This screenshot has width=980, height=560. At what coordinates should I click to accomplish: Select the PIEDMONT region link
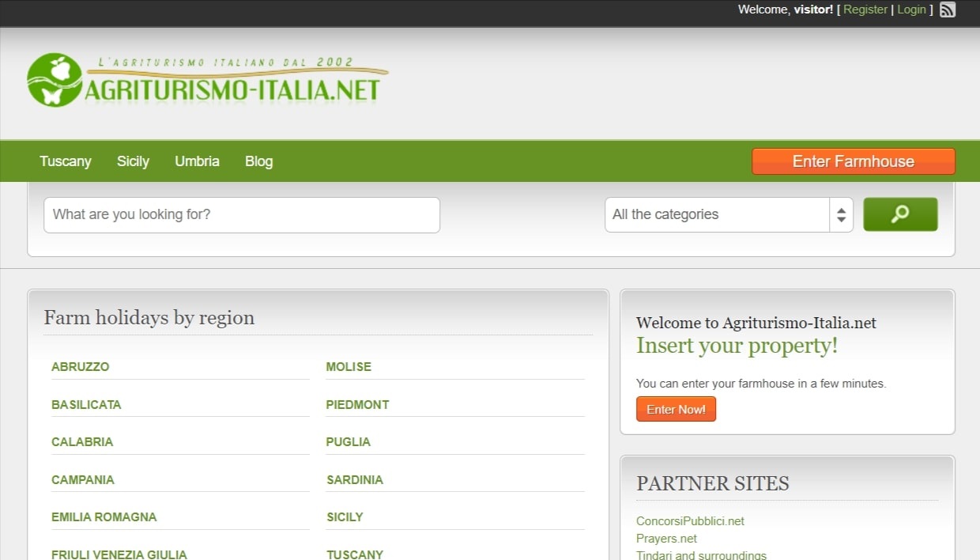coord(357,405)
